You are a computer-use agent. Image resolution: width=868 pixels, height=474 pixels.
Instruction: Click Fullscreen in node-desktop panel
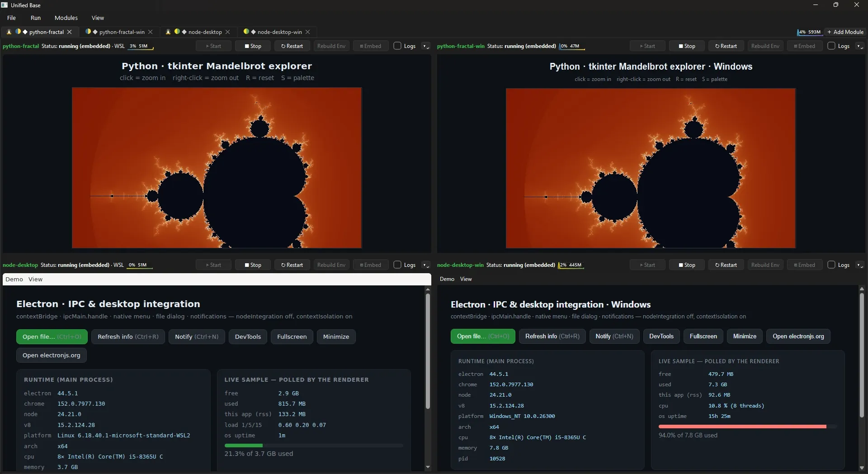click(x=292, y=337)
